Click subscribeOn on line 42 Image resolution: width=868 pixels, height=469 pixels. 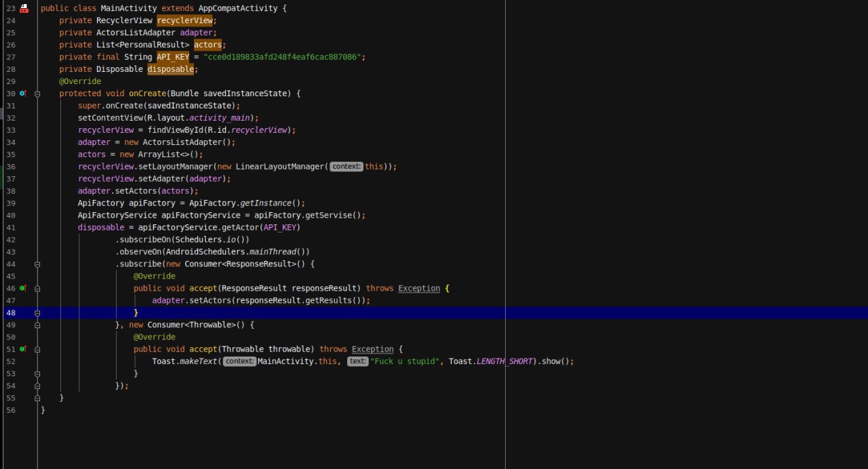[145, 240]
